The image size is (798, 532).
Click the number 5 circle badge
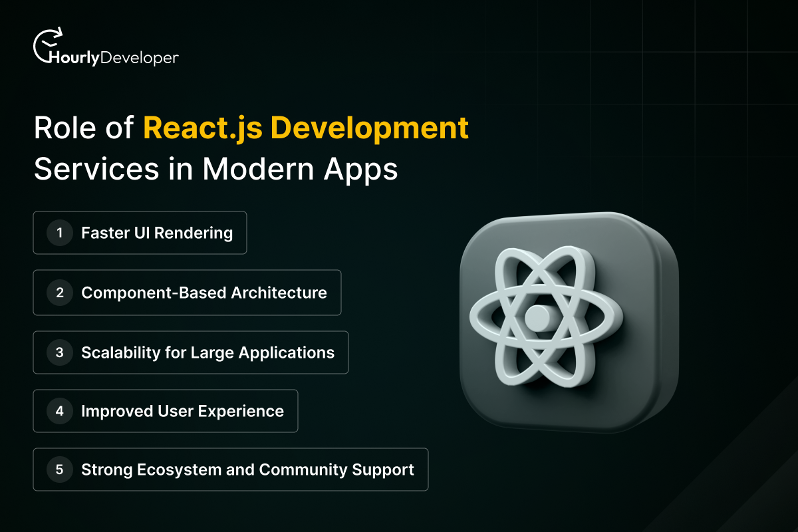point(59,469)
